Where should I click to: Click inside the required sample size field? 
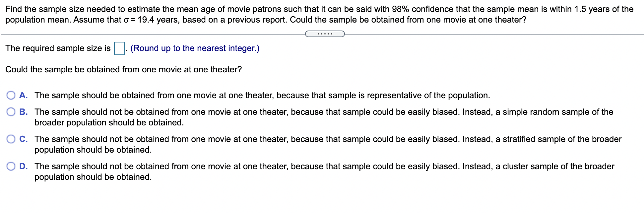pos(119,48)
